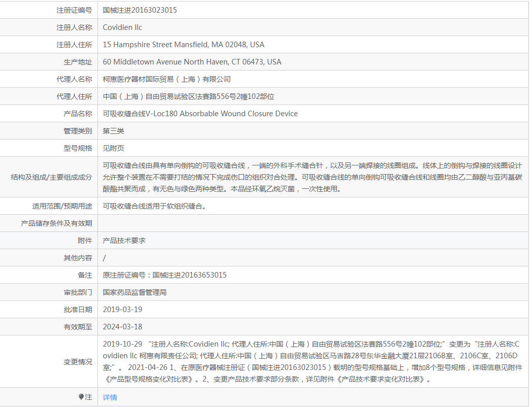This screenshot has height=407, width=532.
Task: Select the 代理人住所 row value with 法赛路556号2幢102部位
Action: (189, 96)
